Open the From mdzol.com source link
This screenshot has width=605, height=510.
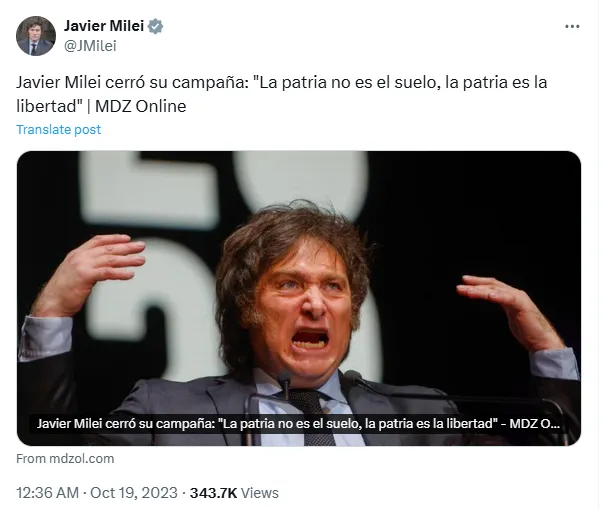(x=65, y=459)
